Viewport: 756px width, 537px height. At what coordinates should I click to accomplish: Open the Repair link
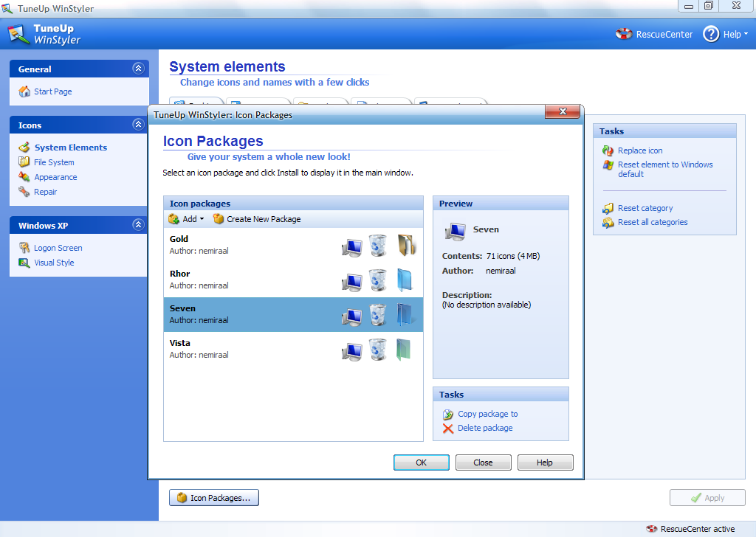[x=45, y=192]
